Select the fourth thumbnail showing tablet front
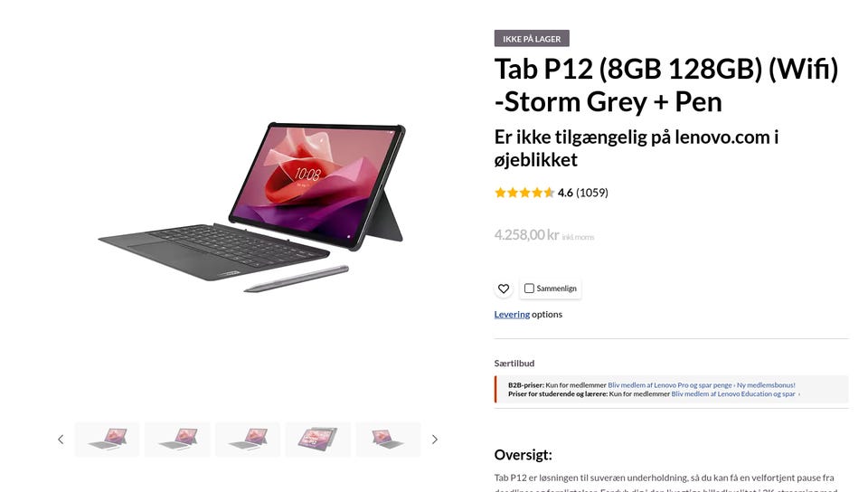Screen dimensions: 868x492 317,440
